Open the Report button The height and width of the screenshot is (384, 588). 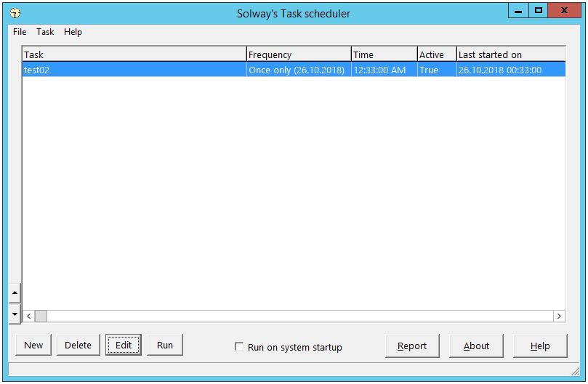pos(412,346)
